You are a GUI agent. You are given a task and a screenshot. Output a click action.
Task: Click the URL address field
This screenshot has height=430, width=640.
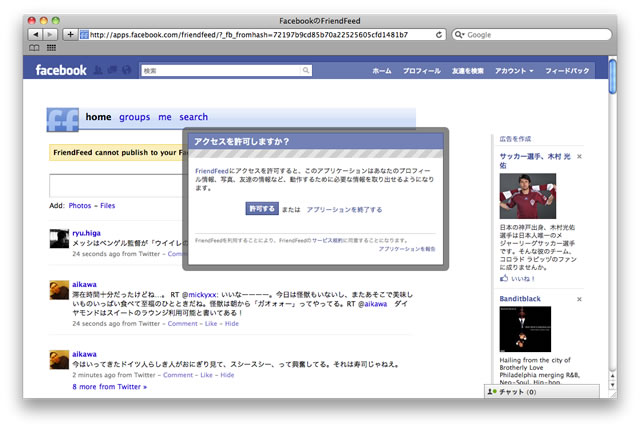[261, 35]
